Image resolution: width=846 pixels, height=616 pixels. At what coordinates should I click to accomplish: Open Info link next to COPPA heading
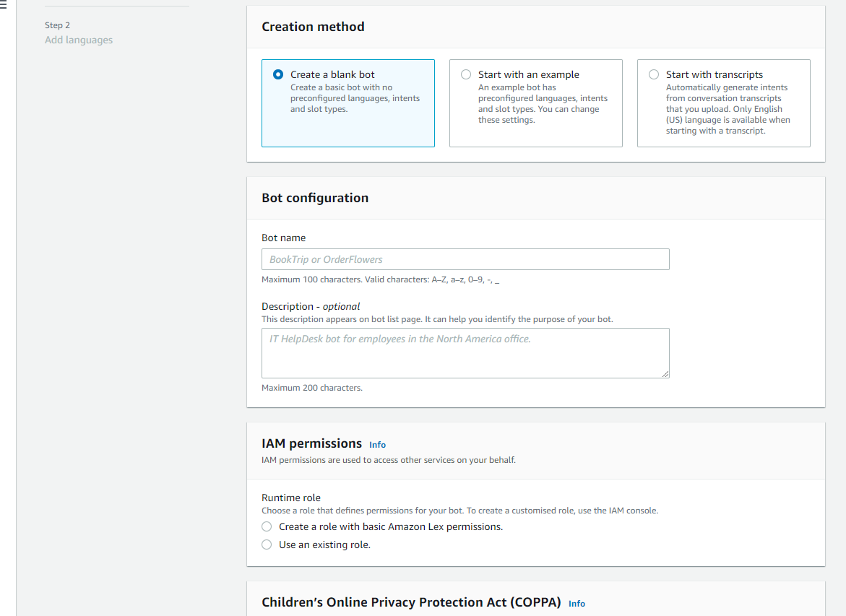click(577, 604)
